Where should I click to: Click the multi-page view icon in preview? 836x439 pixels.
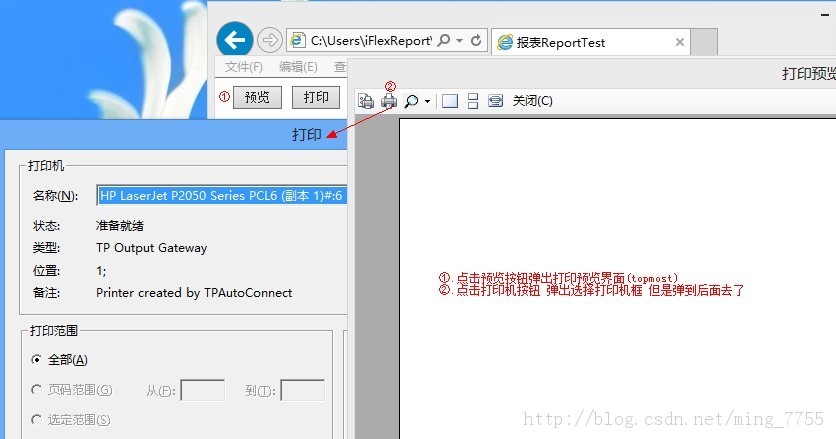[x=495, y=101]
